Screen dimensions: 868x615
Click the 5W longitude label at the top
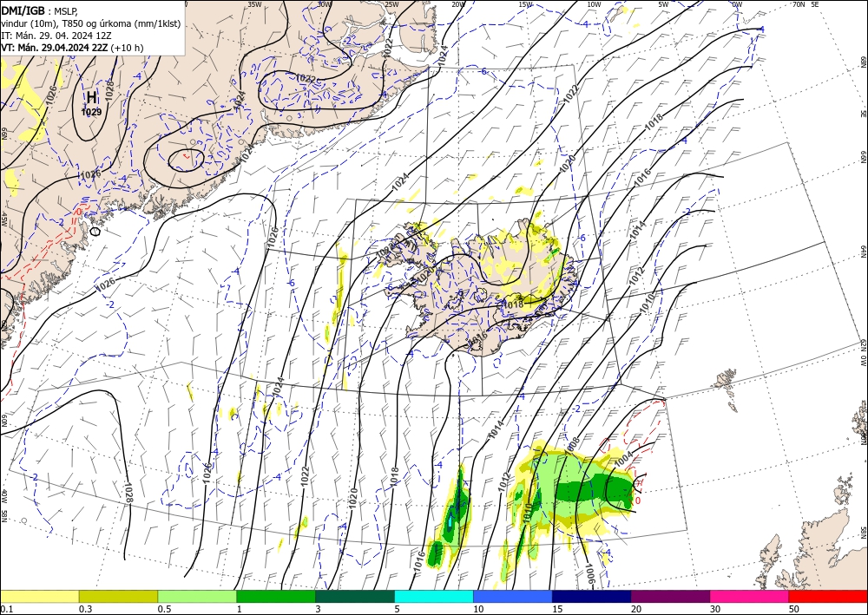(664, 4)
